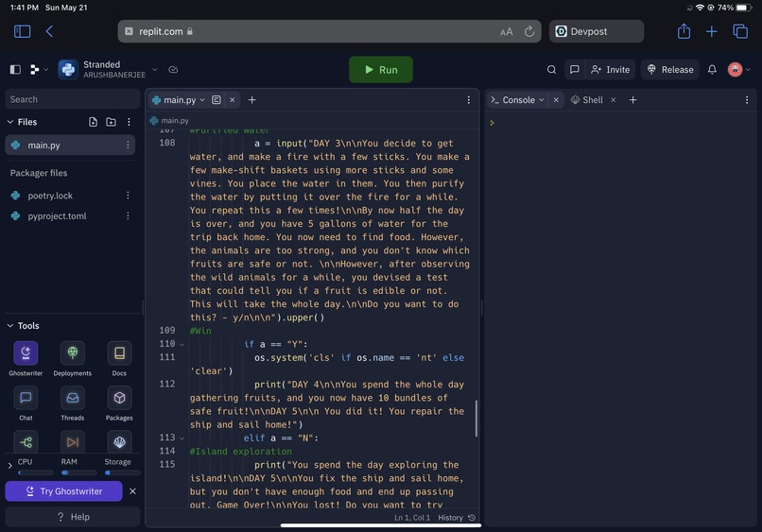
Task: Go back in Safari
Action: (x=49, y=31)
